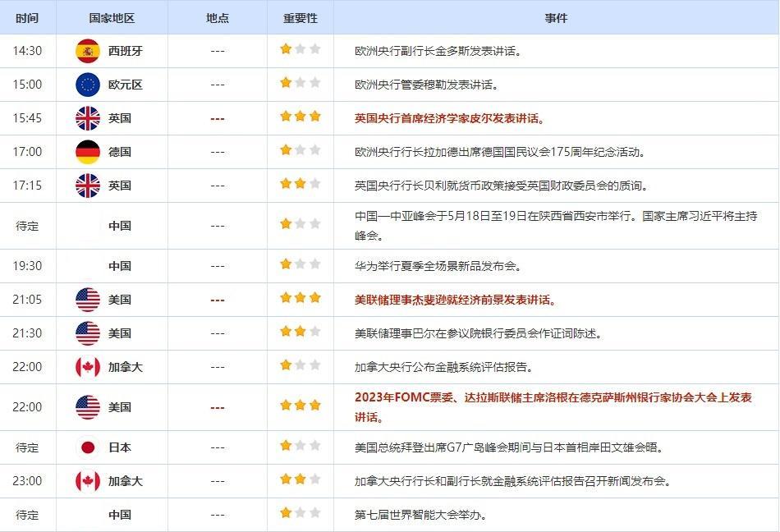Click the Spain flag icon

87,51
